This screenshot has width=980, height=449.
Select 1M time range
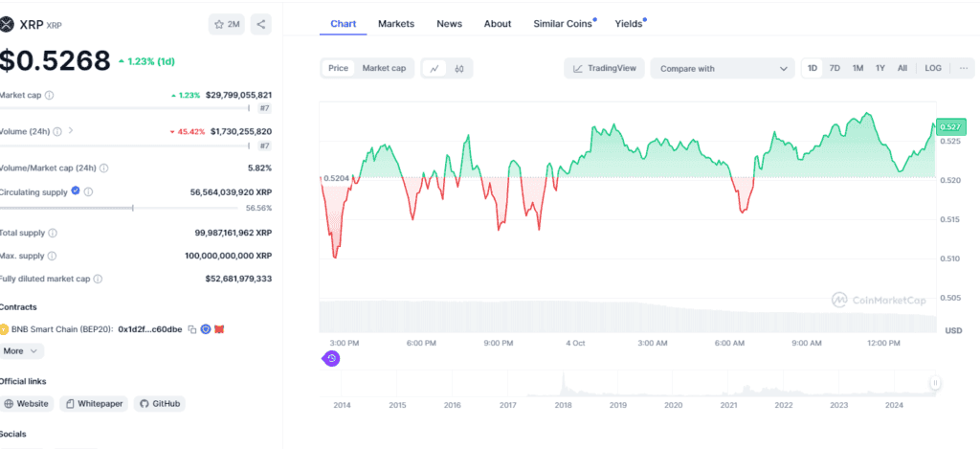(858, 68)
